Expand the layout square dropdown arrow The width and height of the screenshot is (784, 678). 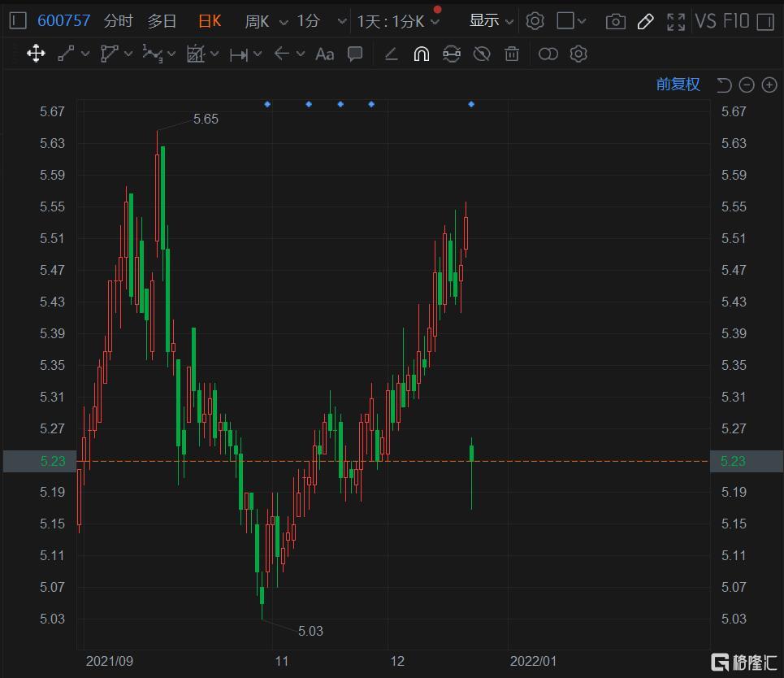click(582, 21)
